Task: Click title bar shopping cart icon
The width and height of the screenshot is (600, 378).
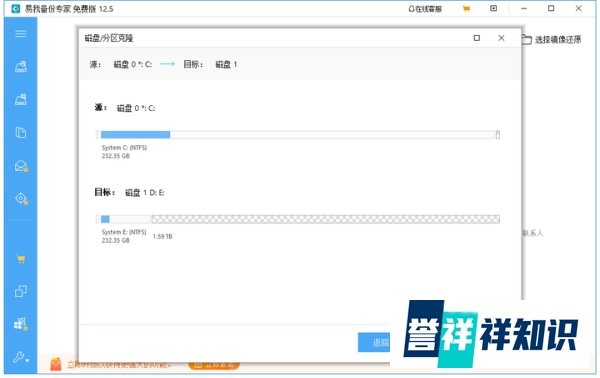Action: click(466, 8)
